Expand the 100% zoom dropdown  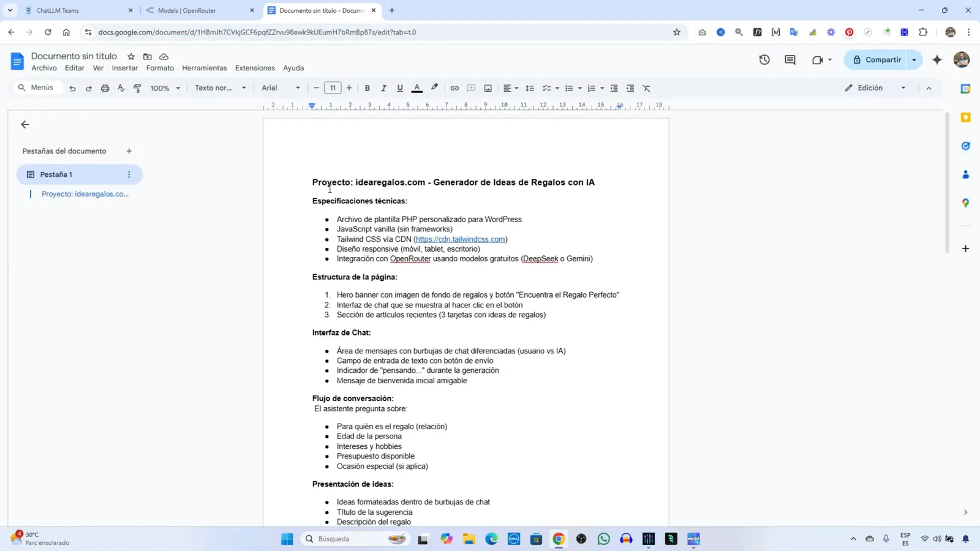click(x=165, y=88)
